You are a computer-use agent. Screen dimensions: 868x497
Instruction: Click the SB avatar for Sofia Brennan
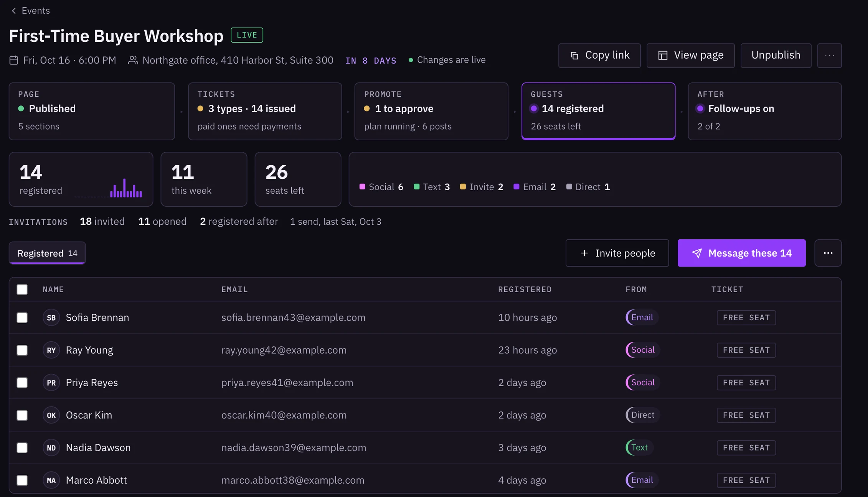tap(51, 318)
